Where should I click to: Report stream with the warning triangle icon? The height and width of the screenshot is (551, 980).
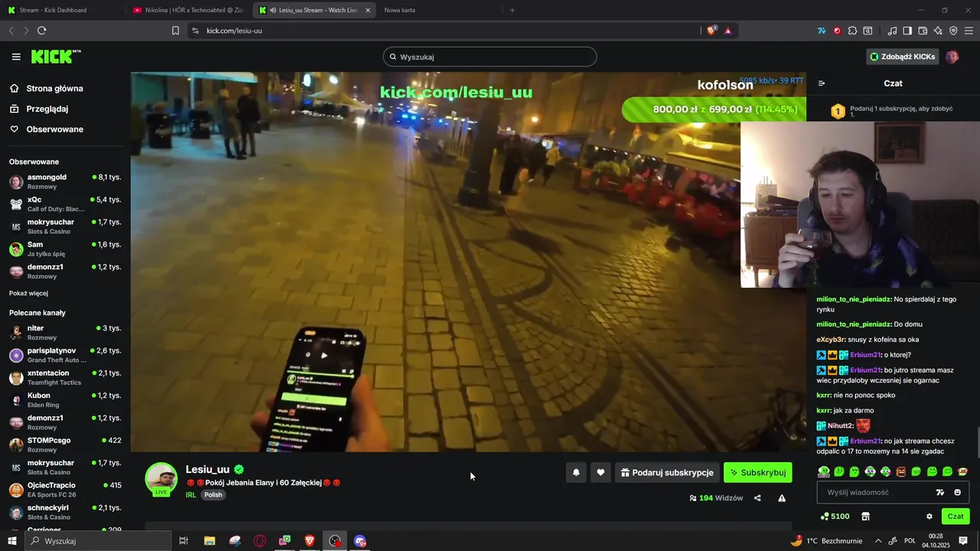click(x=782, y=498)
